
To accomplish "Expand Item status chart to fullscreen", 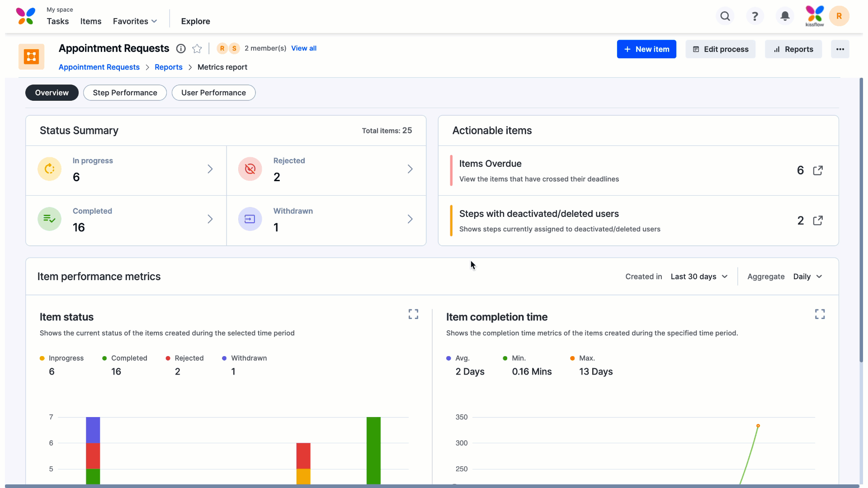I will pyautogui.click(x=413, y=314).
